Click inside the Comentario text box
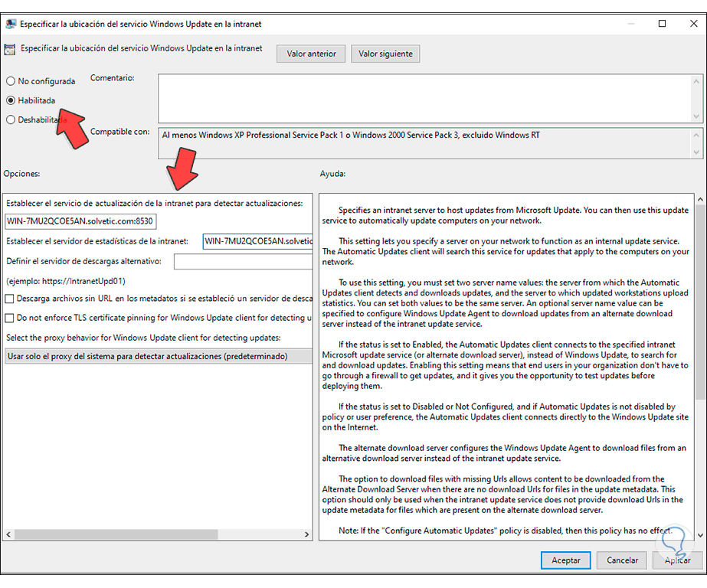707x588 pixels. [x=424, y=98]
